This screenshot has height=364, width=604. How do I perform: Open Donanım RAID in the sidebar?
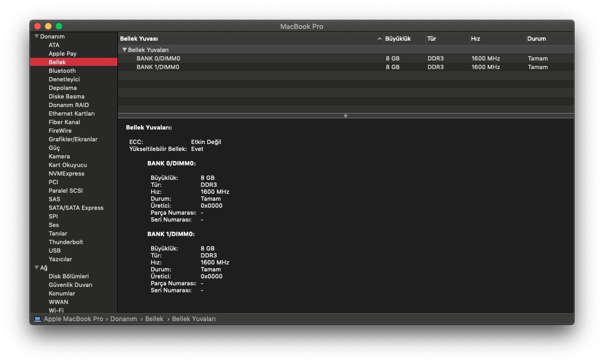[69, 105]
